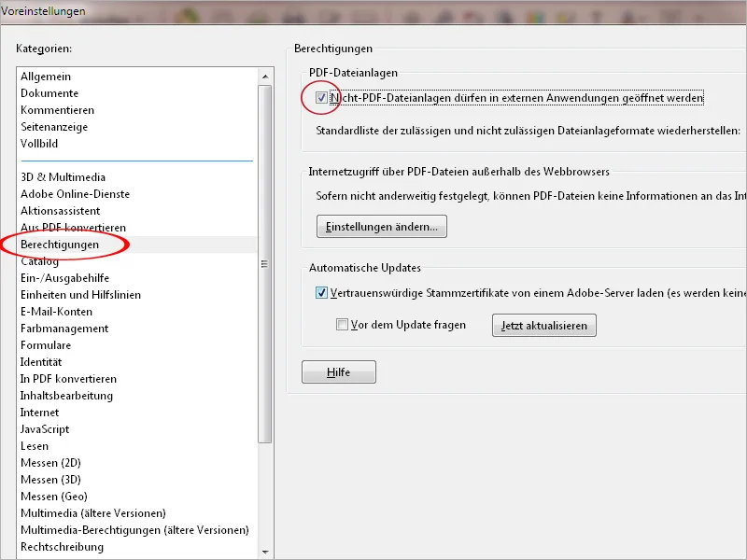This screenshot has height=560, width=747.
Task: Choose Vollbild in categories list
Action: (x=39, y=144)
